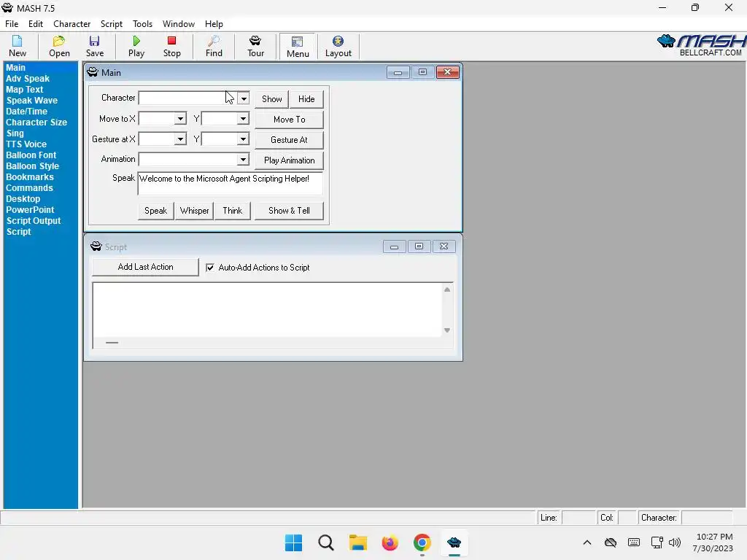Launch Firefox from the taskbar

(x=390, y=542)
